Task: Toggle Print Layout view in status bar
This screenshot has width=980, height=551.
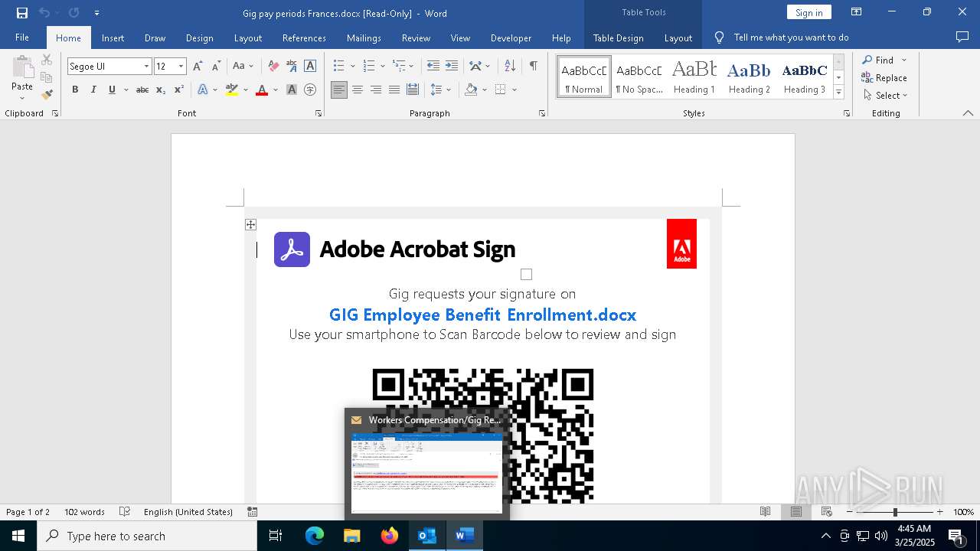Action: pyautogui.click(x=796, y=512)
